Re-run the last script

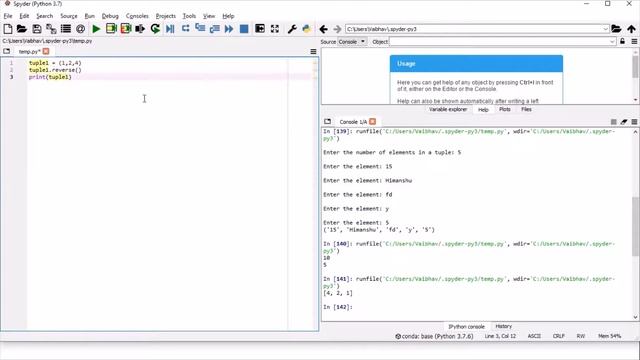point(155,29)
